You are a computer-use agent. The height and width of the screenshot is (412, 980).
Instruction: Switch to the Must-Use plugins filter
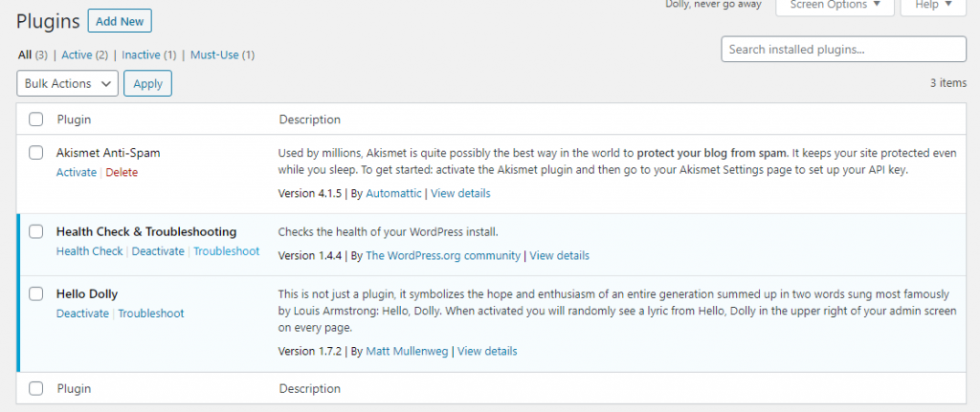click(222, 55)
